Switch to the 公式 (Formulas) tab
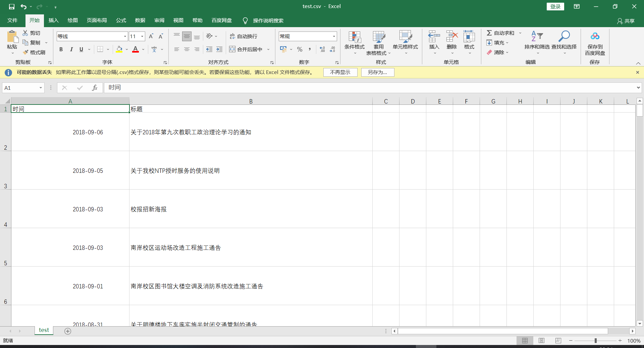Viewport: 644px width, 348px height. click(121, 20)
